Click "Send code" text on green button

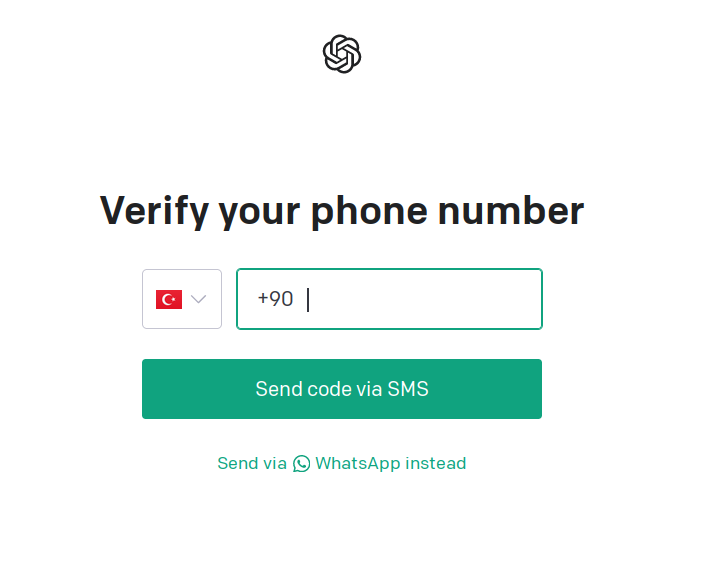(302, 389)
